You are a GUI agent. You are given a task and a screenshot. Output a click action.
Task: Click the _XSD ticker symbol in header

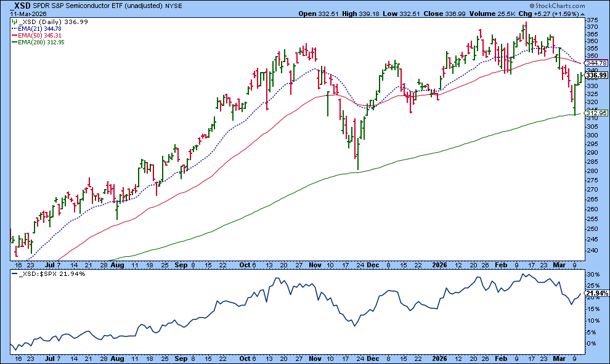20,5
